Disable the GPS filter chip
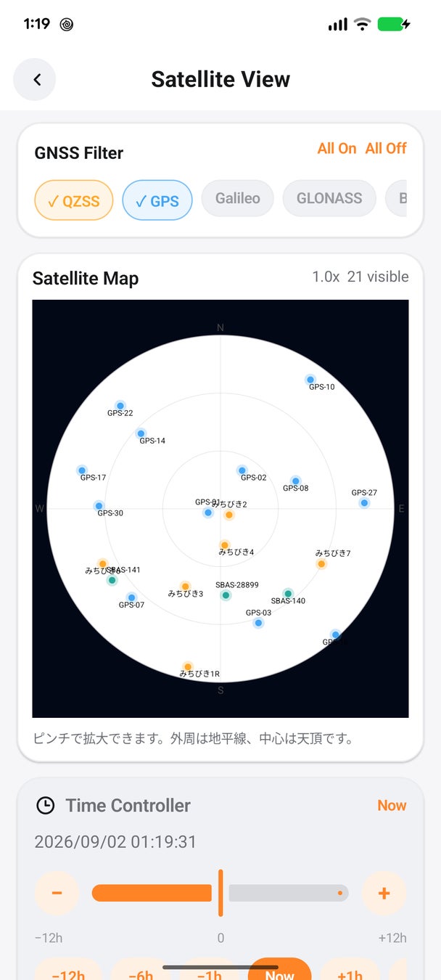Viewport: 441px width, 980px height. pyautogui.click(x=157, y=200)
